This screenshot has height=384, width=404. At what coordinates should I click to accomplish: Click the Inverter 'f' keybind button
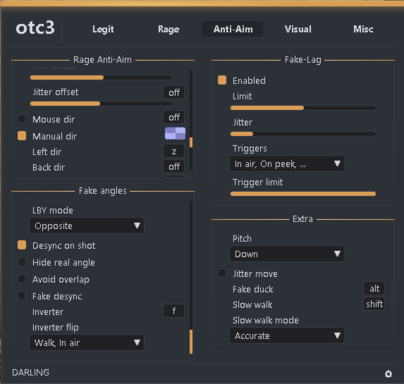click(x=174, y=311)
